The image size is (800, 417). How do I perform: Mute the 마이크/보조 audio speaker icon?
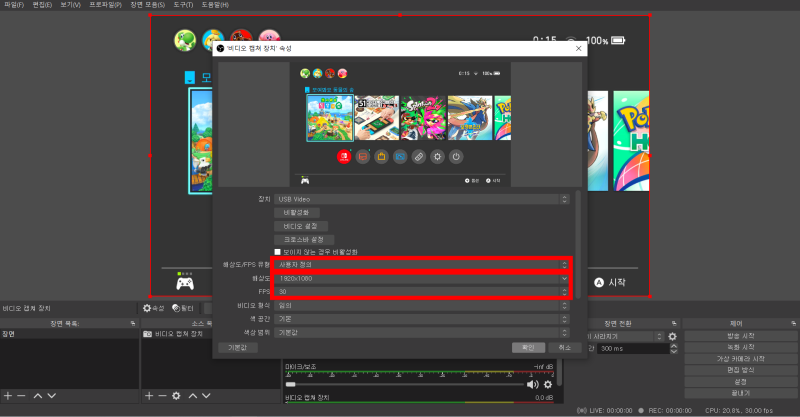coord(532,384)
